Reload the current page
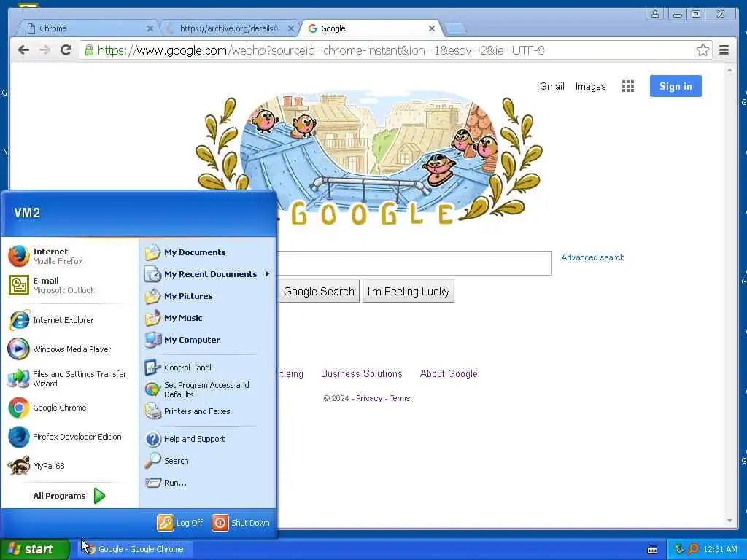747x560 pixels. 66,50
